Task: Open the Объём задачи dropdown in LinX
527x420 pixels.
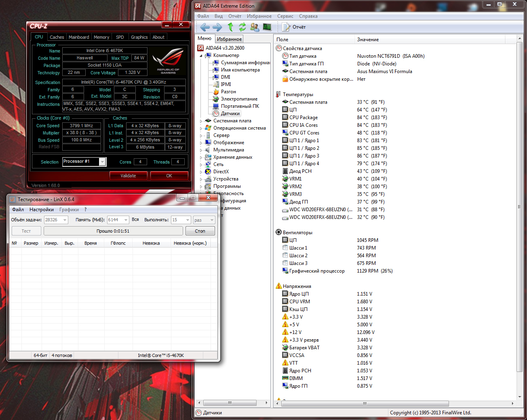Action: (x=65, y=220)
